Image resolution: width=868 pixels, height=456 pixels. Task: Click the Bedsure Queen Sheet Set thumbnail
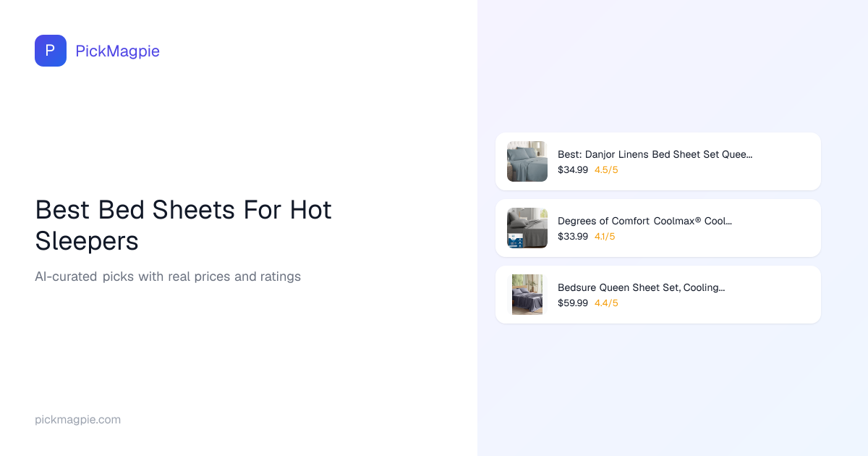pos(527,295)
